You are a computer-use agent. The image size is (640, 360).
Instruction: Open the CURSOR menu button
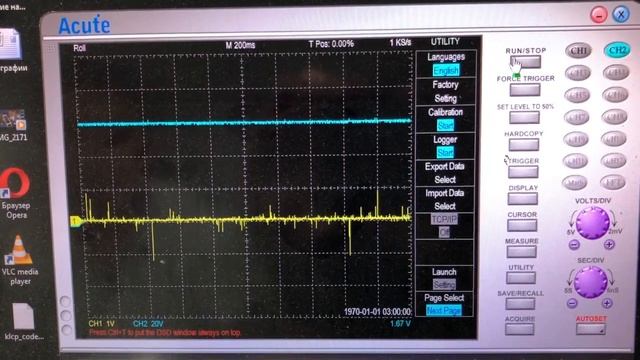pos(522,225)
